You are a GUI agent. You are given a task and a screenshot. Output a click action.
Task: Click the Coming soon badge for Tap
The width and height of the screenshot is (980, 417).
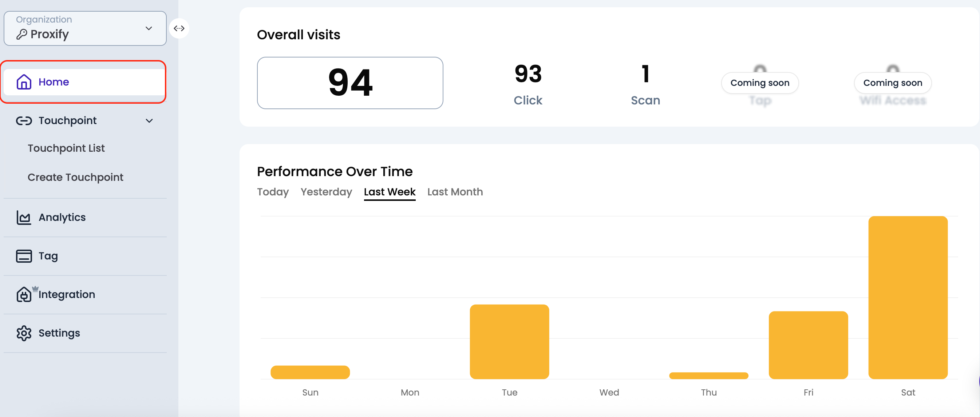point(760,83)
